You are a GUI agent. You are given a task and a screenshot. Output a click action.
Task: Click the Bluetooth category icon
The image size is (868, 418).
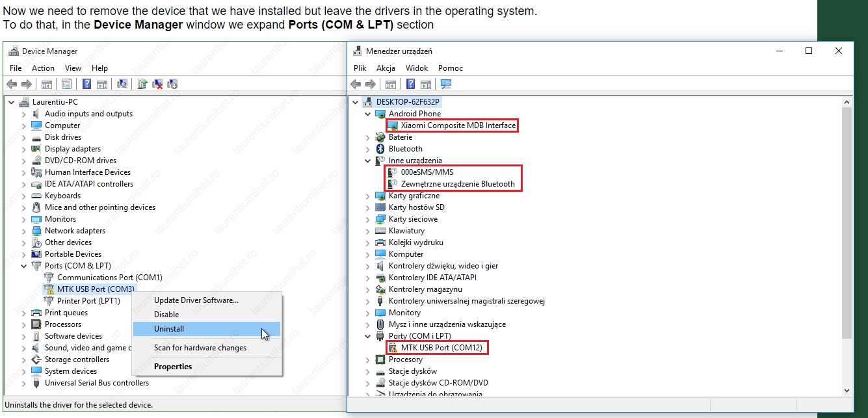click(380, 149)
